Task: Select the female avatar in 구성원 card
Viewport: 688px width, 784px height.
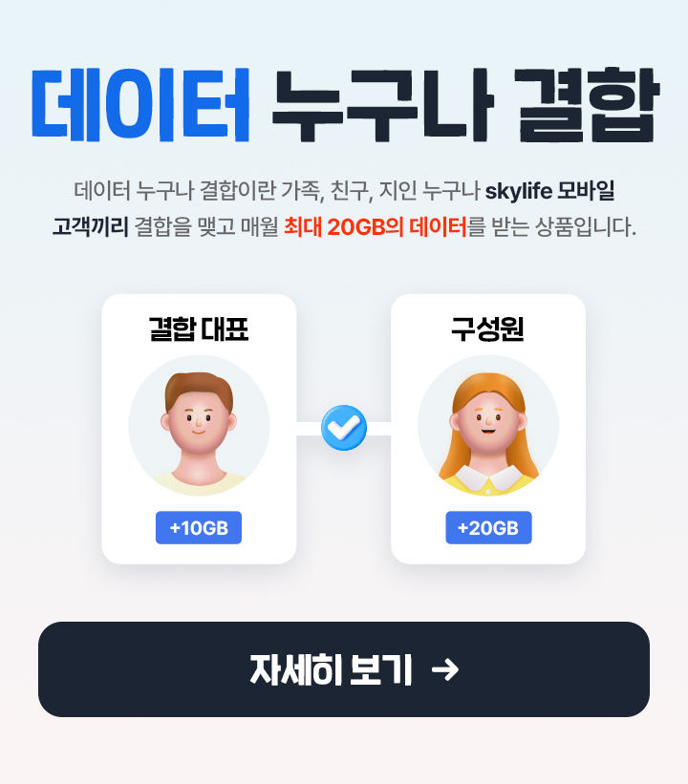Action: pos(488,426)
